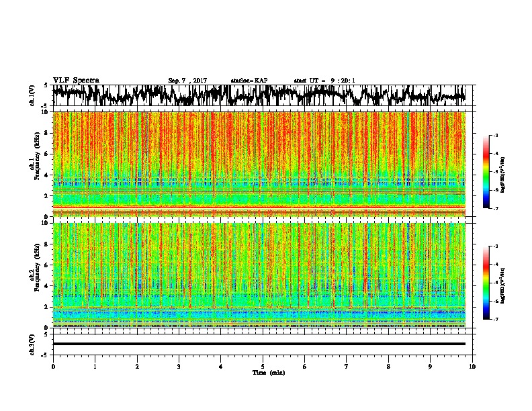Screen dimensions: 532x411
Task: Click time axis tick label "8"
Action: [x=388, y=367]
